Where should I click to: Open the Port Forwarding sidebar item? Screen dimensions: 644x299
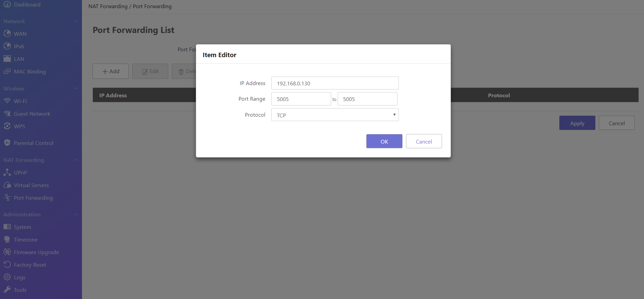click(x=33, y=198)
